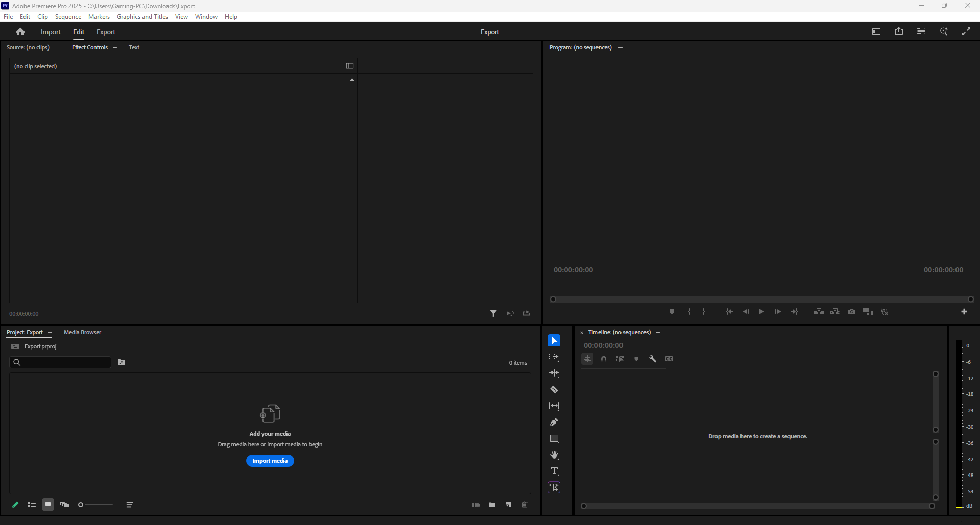Image resolution: width=980 pixels, height=525 pixels.
Task: Select the Razor tool
Action: (x=554, y=390)
